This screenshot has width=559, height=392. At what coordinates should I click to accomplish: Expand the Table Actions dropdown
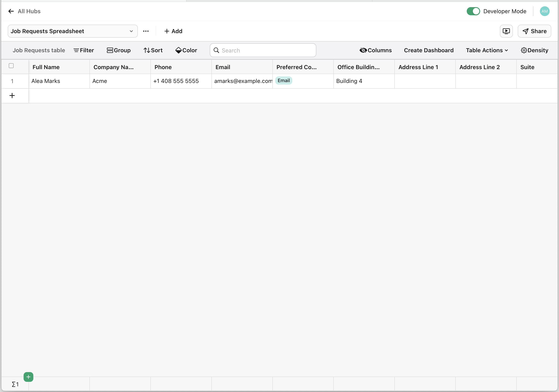(486, 50)
